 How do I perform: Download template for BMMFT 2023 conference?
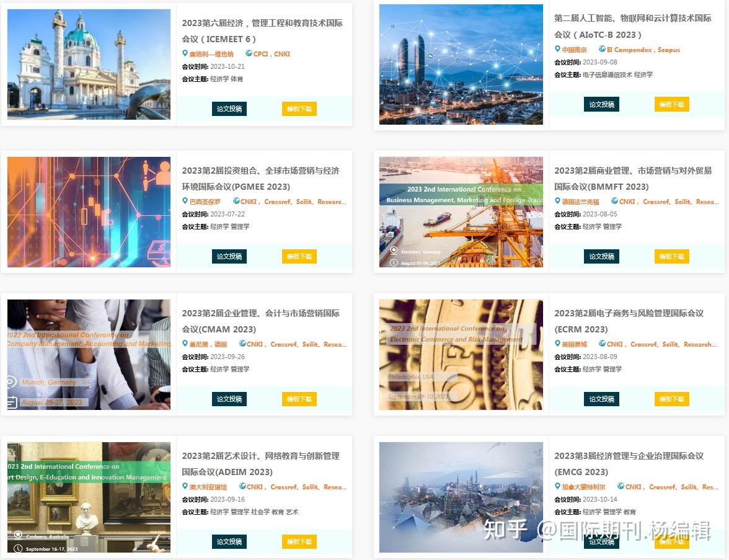(x=672, y=256)
